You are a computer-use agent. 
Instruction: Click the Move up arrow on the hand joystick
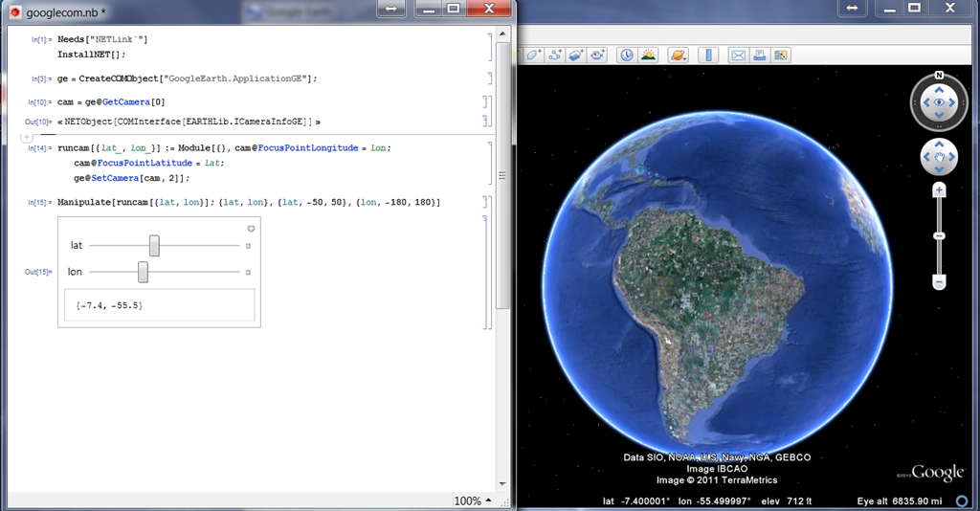(x=939, y=144)
